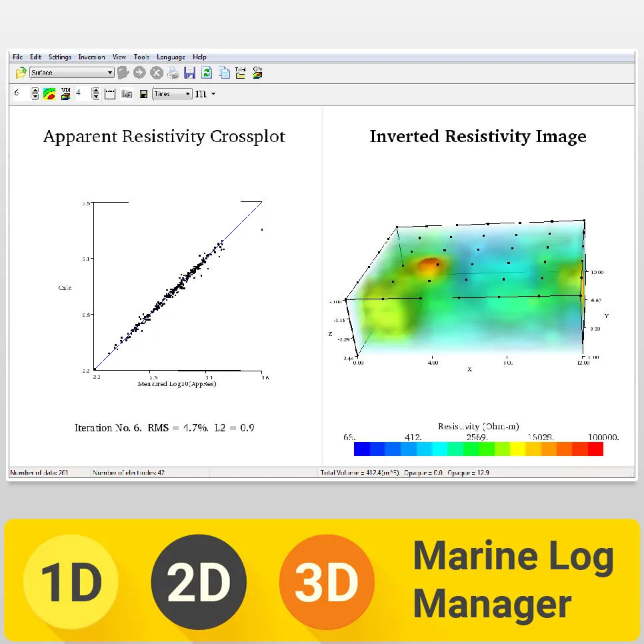The image size is (644, 644).
Task: Click the camera snapshot icon
Action: (x=127, y=93)
